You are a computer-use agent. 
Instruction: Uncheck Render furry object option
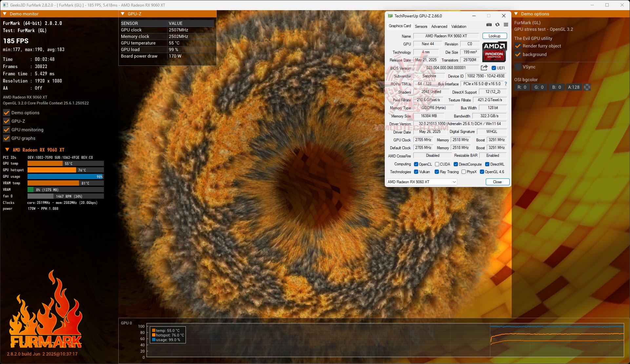(x=518, y=46)
